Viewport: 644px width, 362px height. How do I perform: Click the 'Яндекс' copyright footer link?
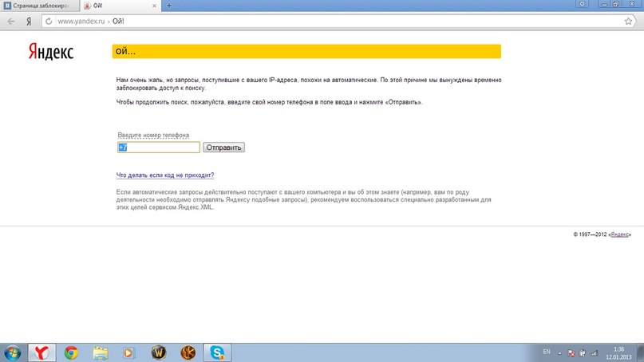point(620,234)
